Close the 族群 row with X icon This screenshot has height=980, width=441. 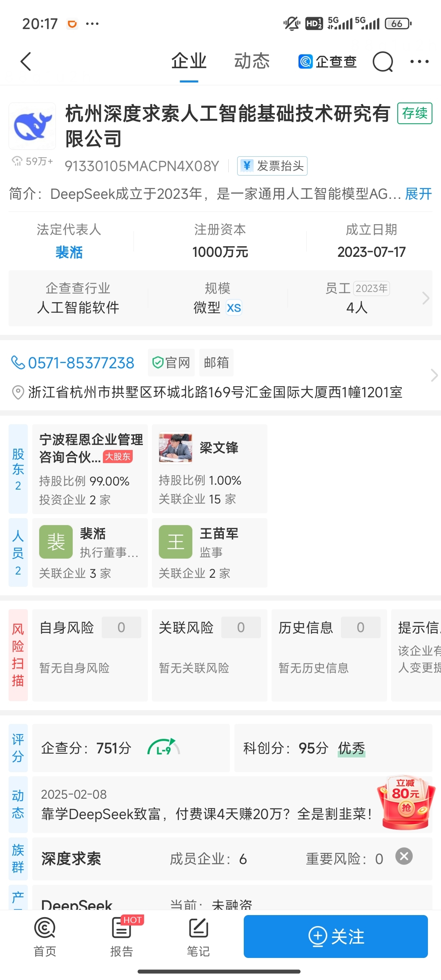point(404,856)
